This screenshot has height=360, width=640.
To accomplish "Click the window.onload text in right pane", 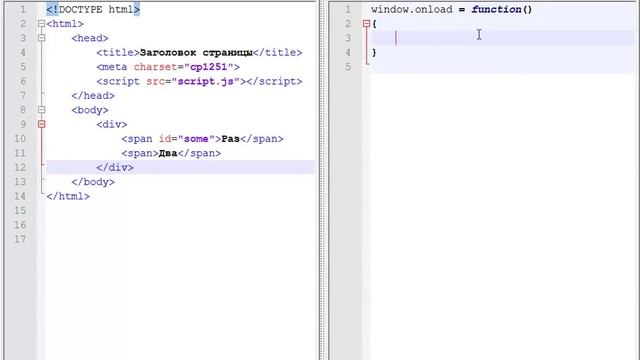I will coord(411,9).
